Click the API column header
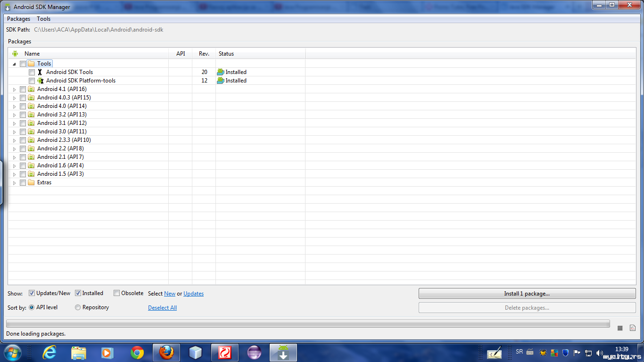Viewport: 644px width, 362px height. coord(181,54)
